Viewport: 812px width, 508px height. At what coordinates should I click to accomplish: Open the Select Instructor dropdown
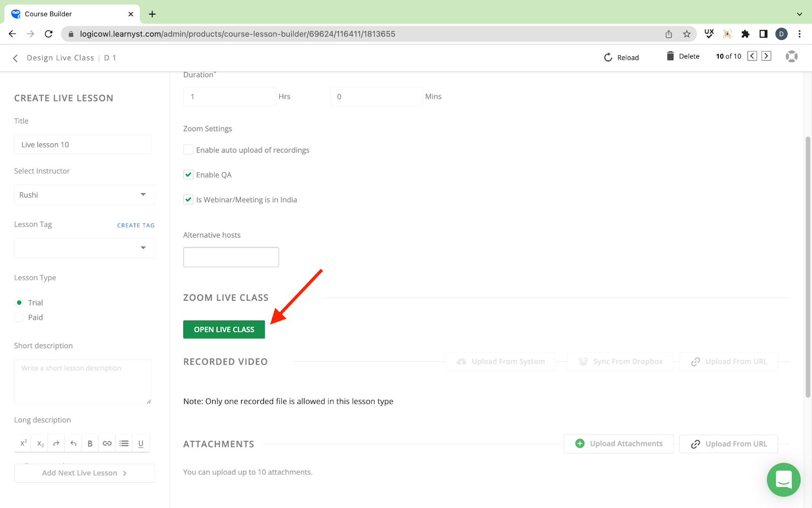coord(84,195)
